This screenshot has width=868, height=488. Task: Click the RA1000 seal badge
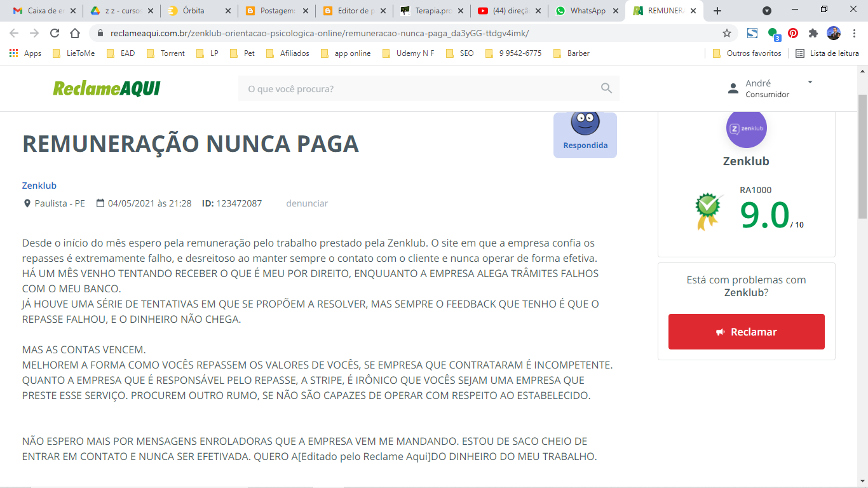coord(709,211)
